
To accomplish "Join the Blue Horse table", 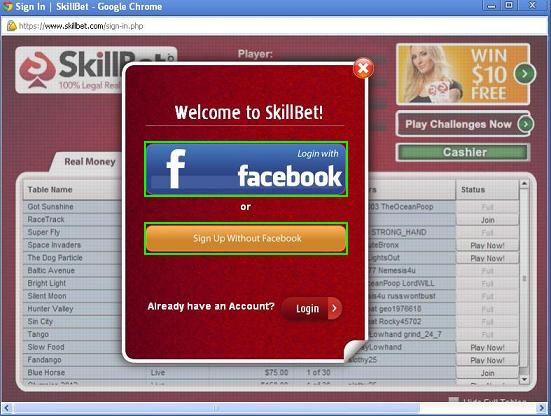I will pos(487,373).
